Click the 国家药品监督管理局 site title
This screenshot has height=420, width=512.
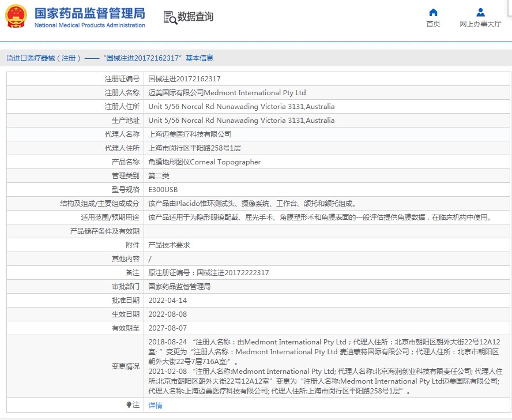pyautogui.click(x=89, y=13)
